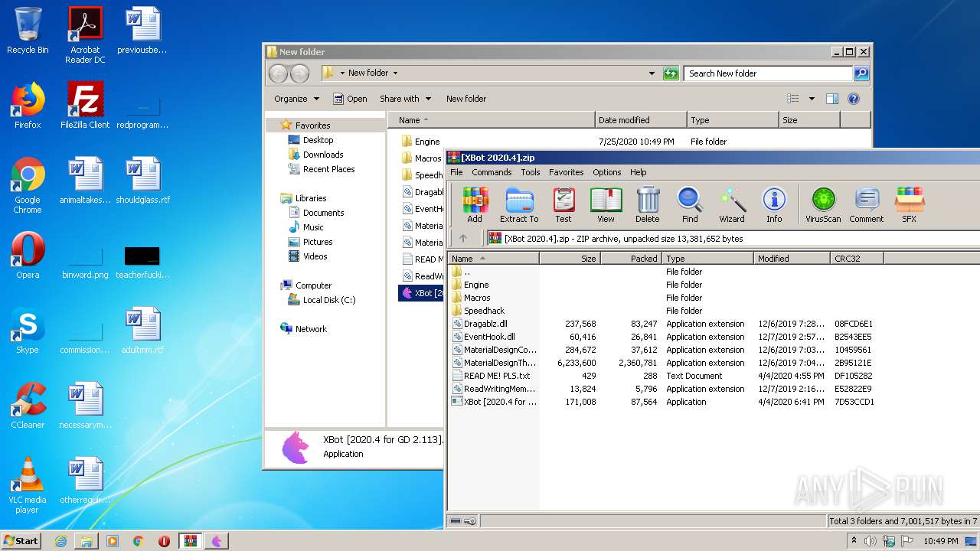Screen dimensions: 980x551
Task: Open the Favorites menu in WinRAR
Action: click(x=566, y=172)
